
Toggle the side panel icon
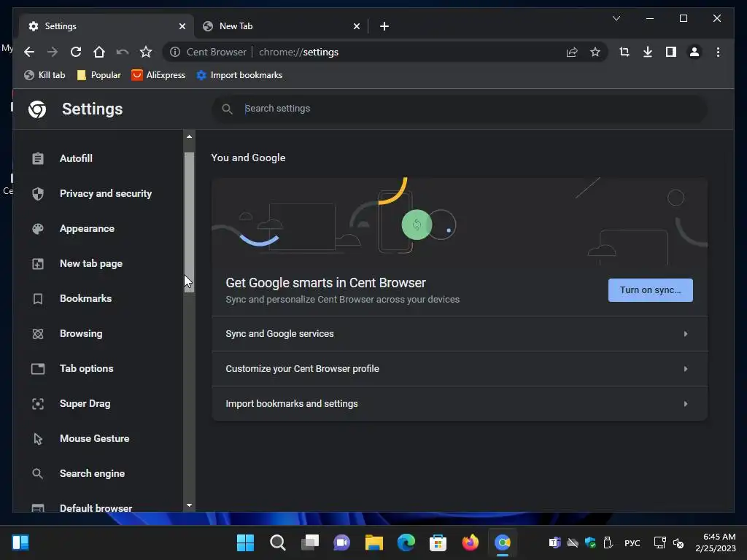tap(671, 52)
